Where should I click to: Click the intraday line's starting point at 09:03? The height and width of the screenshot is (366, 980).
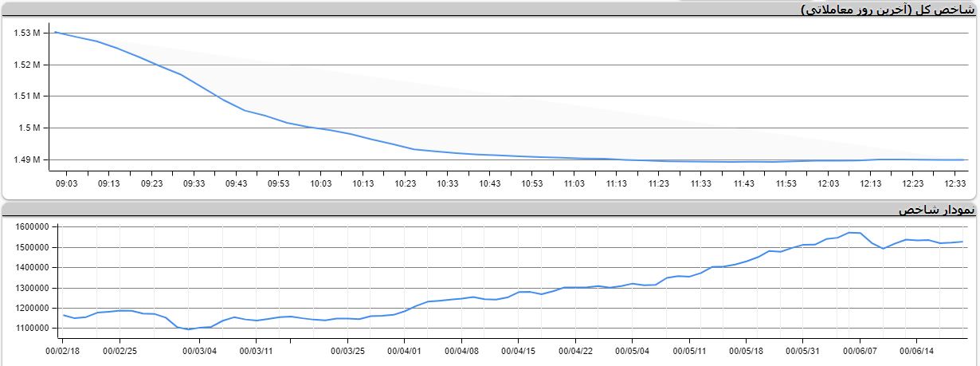56,33
